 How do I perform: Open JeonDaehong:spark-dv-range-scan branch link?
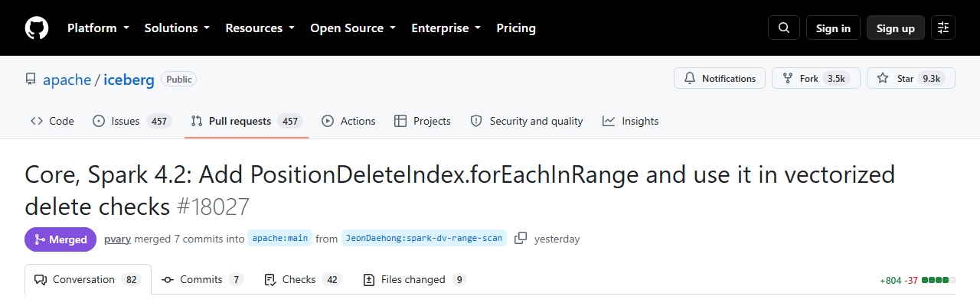424,238
